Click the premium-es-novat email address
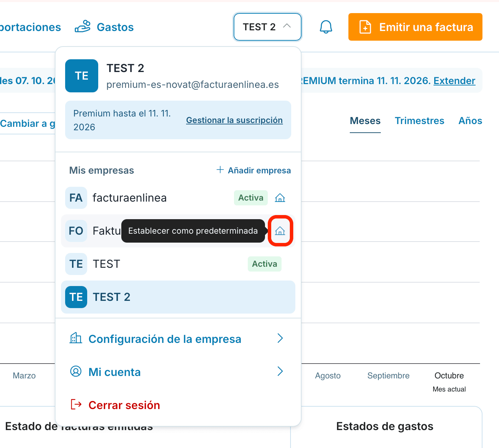The height and width of the screenshot is (448, 499). [x=193, y=85]
